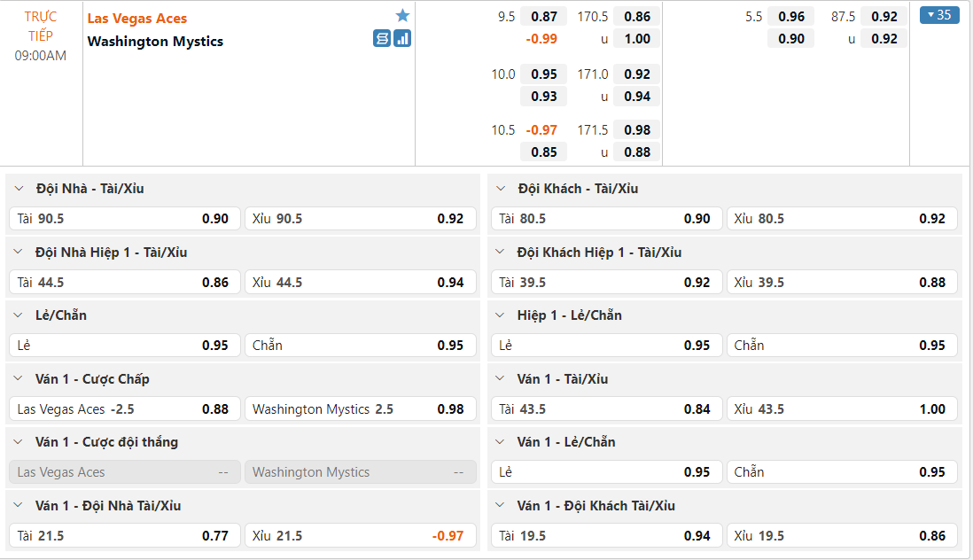Select under 171.5 odds 0.88
This screenshot has width=973, height=560.
click(637, 152)
